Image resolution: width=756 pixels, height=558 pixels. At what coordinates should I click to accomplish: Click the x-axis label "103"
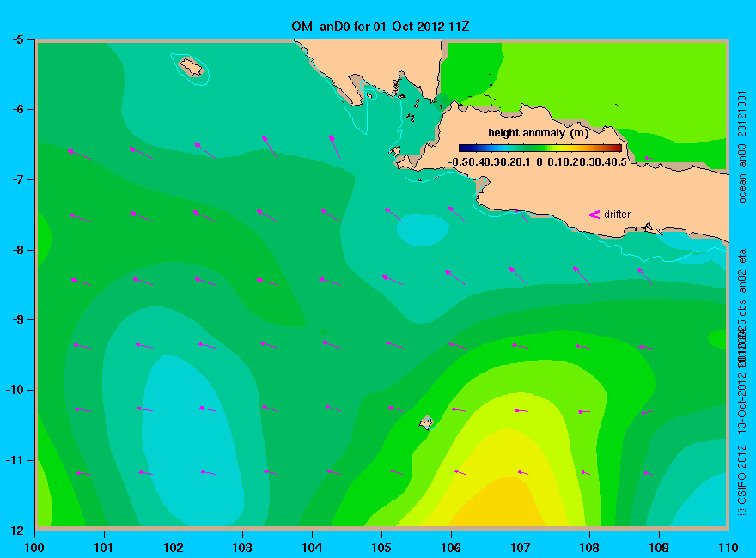click(x=242, y=548)
